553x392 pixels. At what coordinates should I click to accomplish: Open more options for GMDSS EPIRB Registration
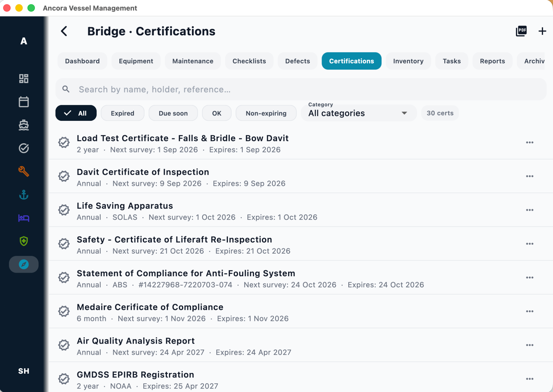click(530, 379)
